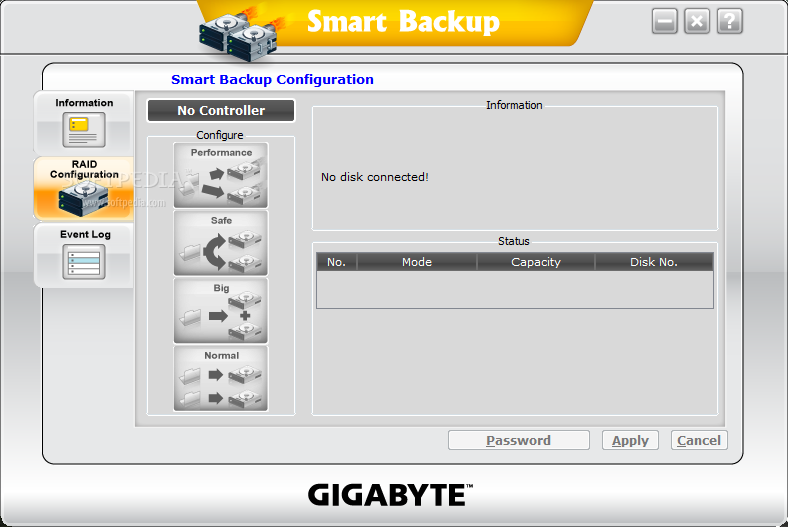Click the No. column header
Screen dimensions: 788x527
tap(336, 262)
